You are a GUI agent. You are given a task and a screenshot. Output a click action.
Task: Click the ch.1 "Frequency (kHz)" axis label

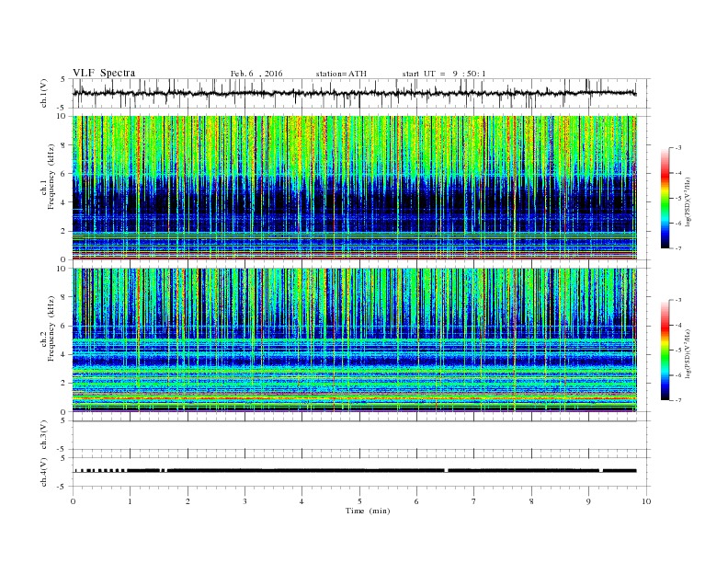point(51,177)
